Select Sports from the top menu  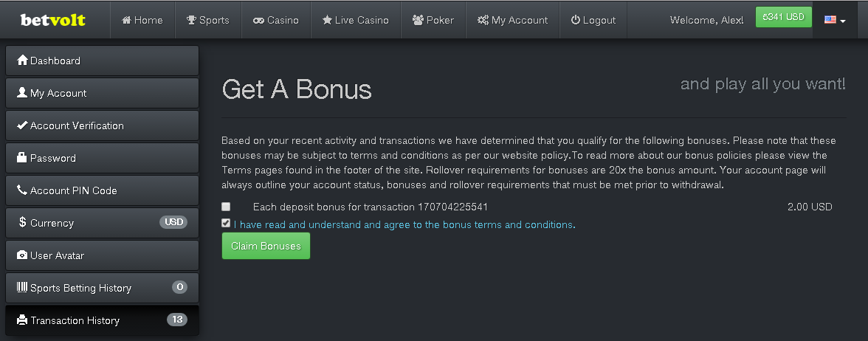(x=207, y=20)
